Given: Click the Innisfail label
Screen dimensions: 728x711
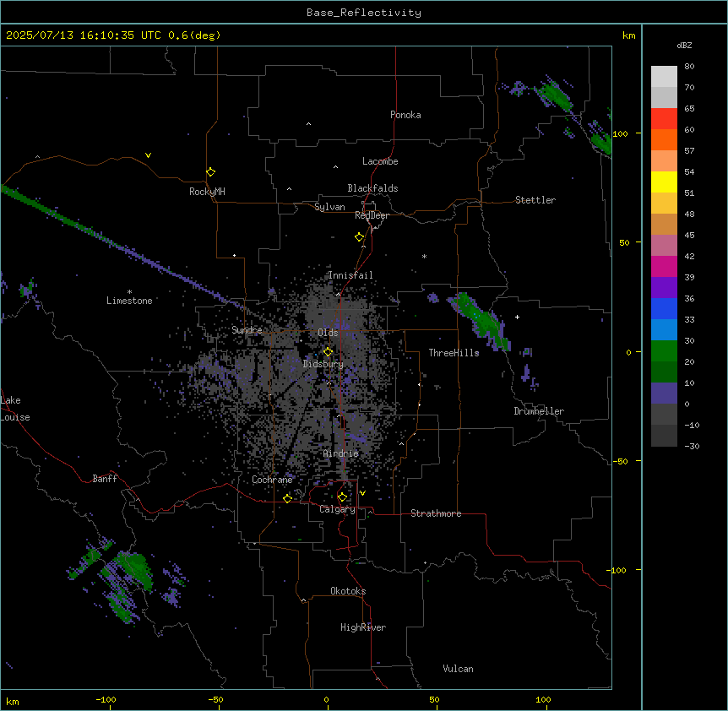Looking at the screenshot, I should 350,275.
